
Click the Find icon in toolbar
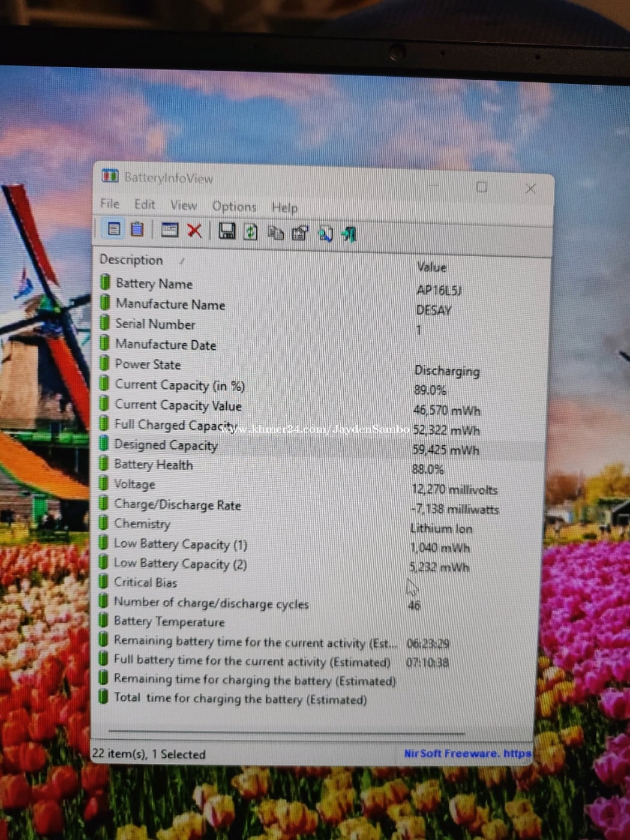click(x=325, y=234)
